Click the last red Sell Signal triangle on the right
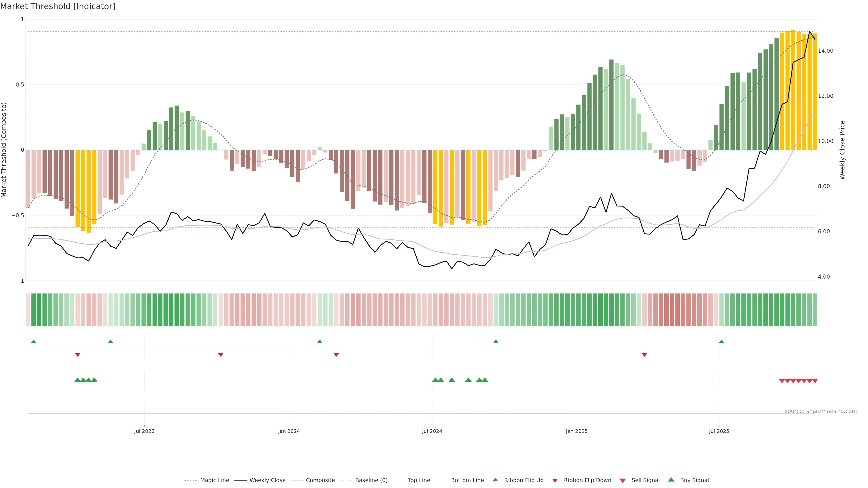The image size is (868, 488). click(x=815, y=381)
